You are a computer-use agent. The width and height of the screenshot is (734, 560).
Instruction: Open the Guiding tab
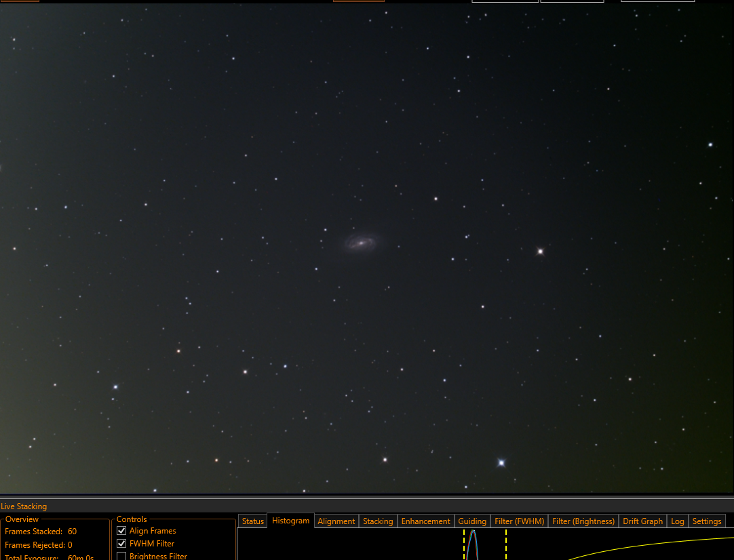pos(472,521)
